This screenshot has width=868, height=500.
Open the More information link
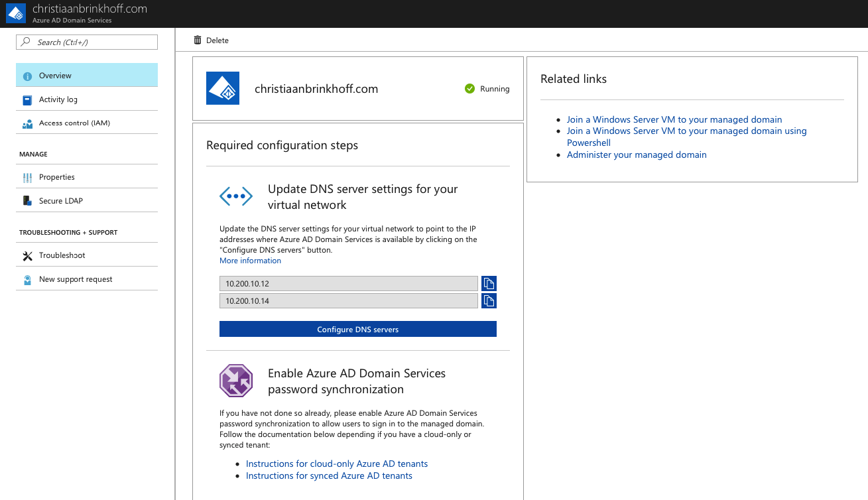(x=250, y=261)
